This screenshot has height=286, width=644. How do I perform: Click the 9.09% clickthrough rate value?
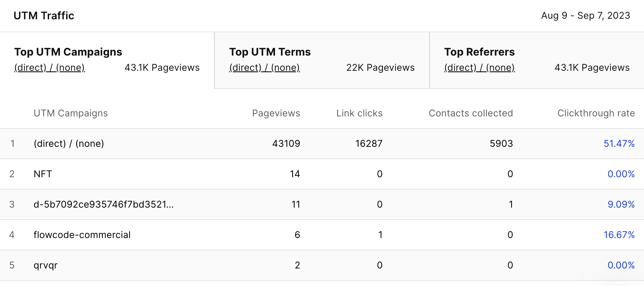coord(621,204)
